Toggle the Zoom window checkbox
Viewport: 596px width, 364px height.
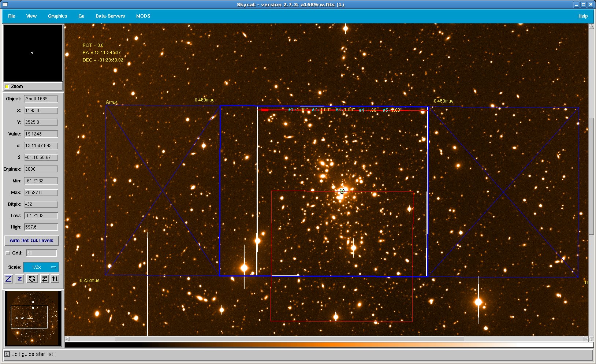click(7, 86)
